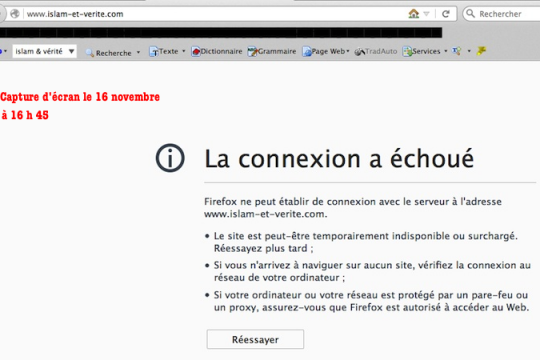Open the Page Web dropdown menu
The width and height of the screenshot is (540, 360).
[326, 51]
